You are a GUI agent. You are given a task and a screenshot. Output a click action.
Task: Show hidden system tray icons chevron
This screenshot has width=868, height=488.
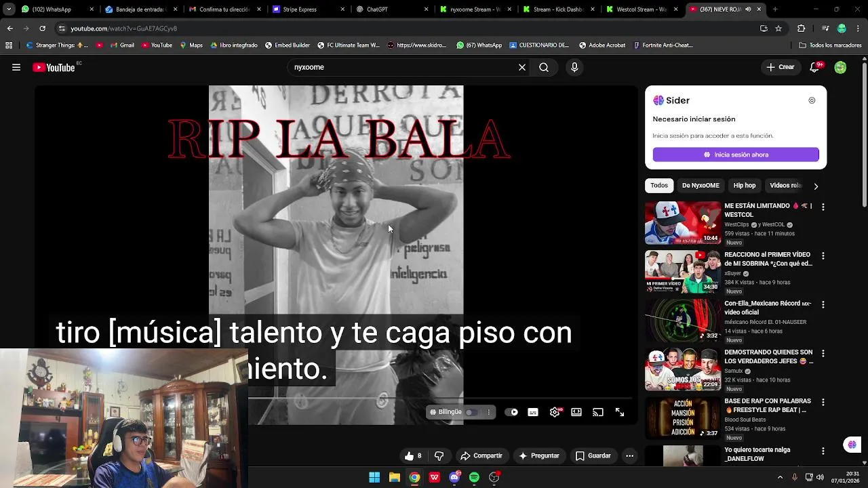pyautogui.click(x=780, y=477)
